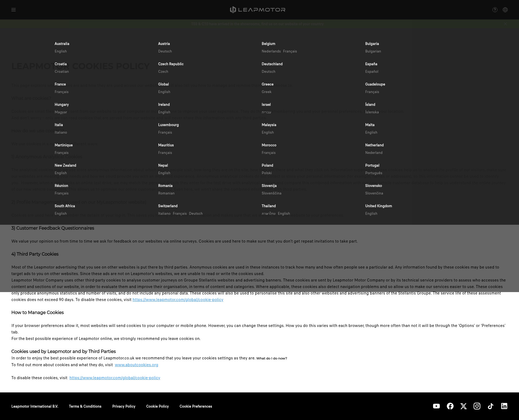The width and height of the screenshot is (519, 420).
Task: Select Français under Guadeloupe
Action: coord(372,92)
